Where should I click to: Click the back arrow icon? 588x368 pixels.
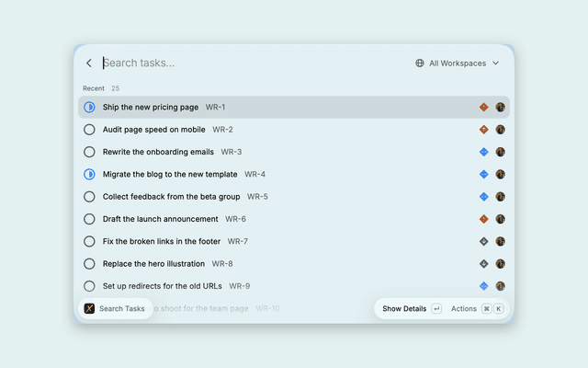pyautogui.click(x=89, y=63)
